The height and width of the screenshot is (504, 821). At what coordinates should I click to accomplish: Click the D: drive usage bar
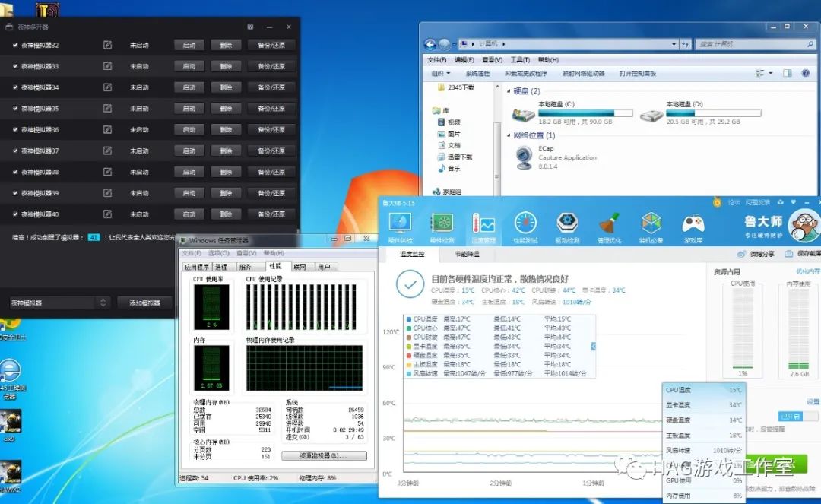tap(713, 113)
